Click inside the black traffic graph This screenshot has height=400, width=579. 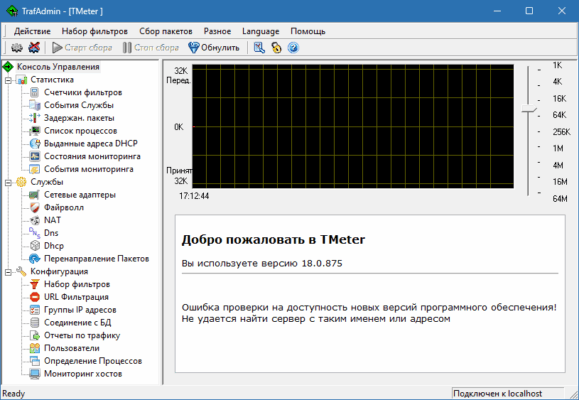[353, 126]
